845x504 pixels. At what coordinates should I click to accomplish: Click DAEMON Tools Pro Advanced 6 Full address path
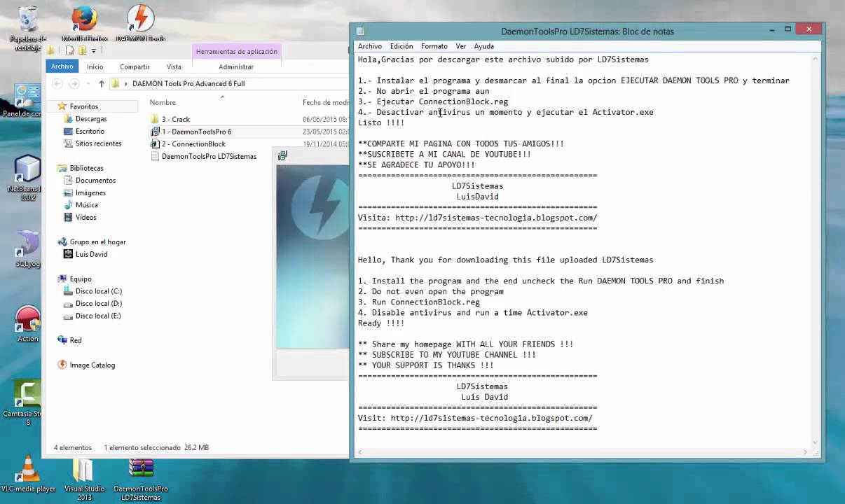pyautogui.click(x=188, y=83)
